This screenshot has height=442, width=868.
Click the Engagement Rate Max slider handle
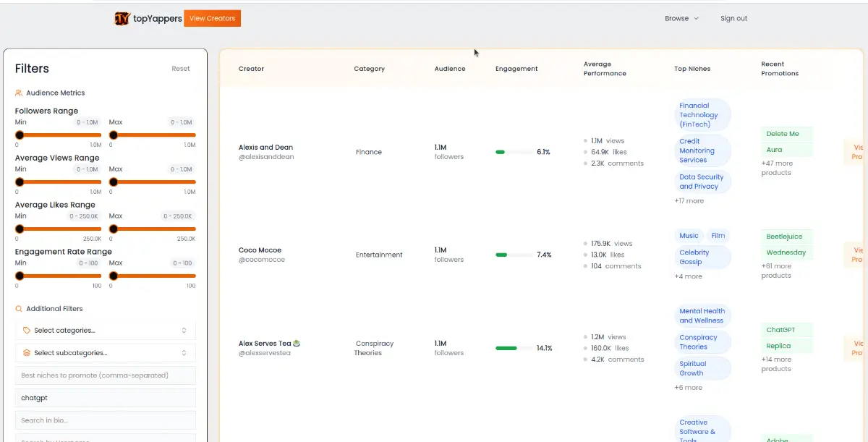point(114,276)
